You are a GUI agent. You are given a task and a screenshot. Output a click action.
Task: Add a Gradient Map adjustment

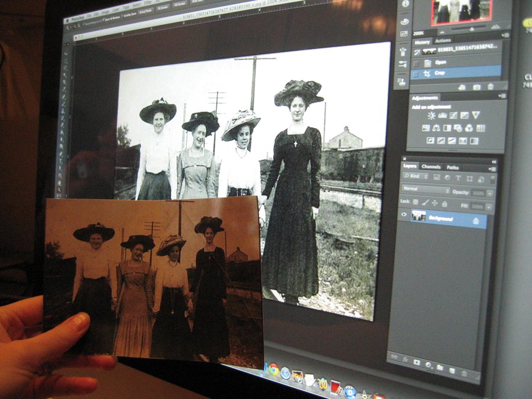(x=463, y=141)
